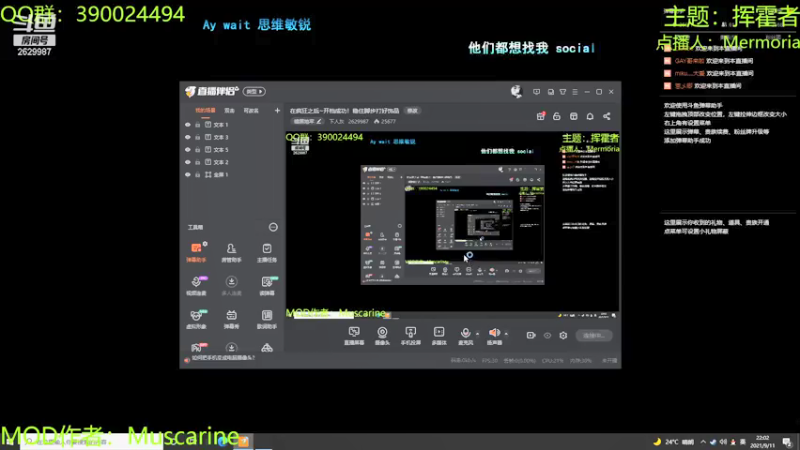Open the 主播任务 tool
Image resolution: width=800 pixels, height=450 pixels.
(266, 253)
